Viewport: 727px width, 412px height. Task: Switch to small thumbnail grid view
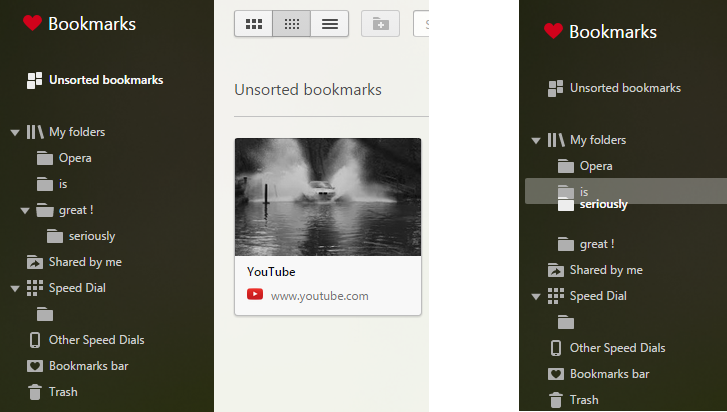[x=291, y=24]
